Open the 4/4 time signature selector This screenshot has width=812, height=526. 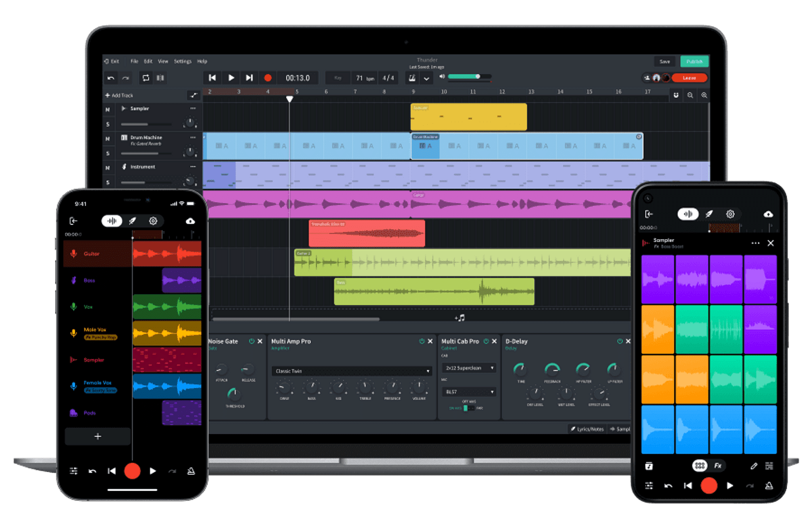click(x=388, y=78)
